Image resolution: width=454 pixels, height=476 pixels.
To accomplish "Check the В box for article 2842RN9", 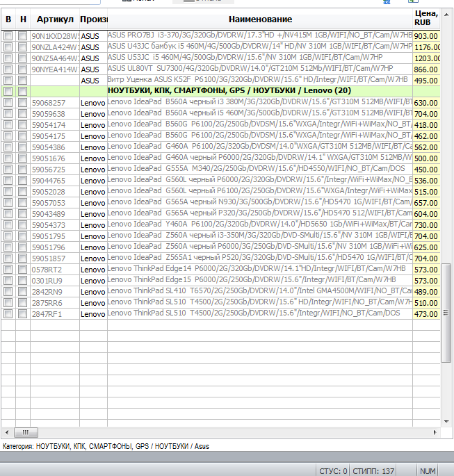I will 8,292.
